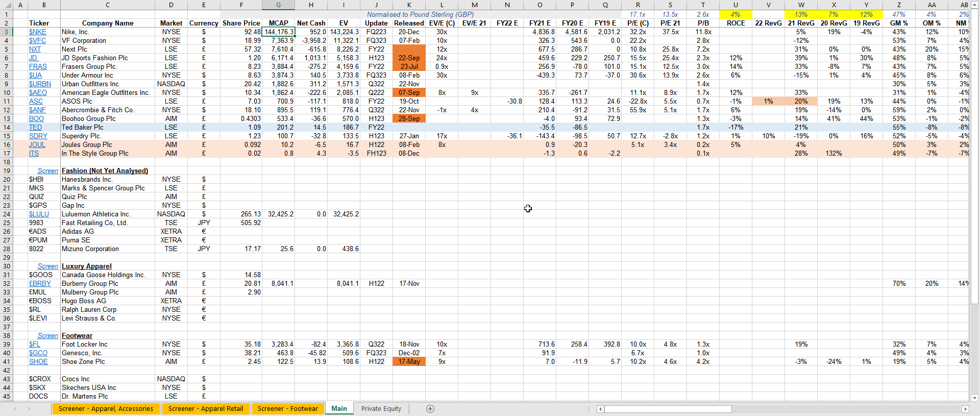Click horizontal scrollbar left arrow
The image size is (980, 416).
pyautogui.click(x=600, y=409)
